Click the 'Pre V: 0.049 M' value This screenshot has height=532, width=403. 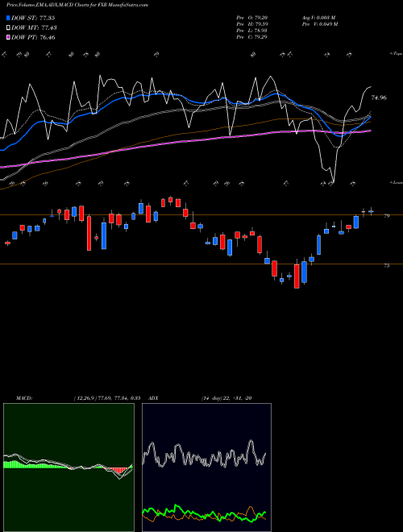321,24
